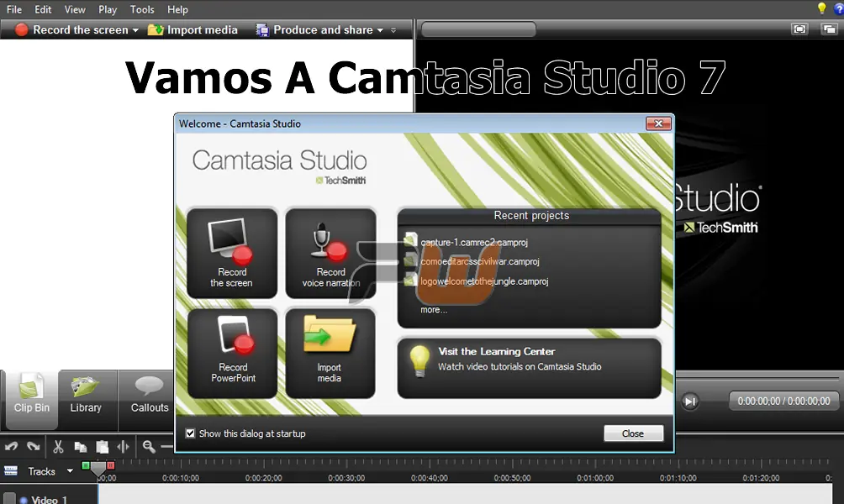Click the Paste clipboard icon

coord(102,446)
